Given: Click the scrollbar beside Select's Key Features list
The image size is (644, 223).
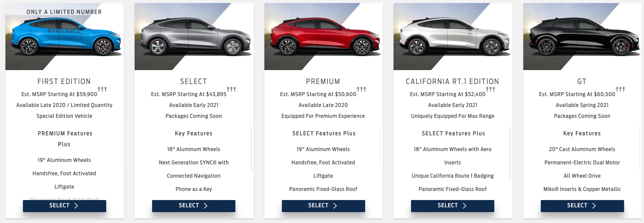Looking at the screenshot, I should click(x=251, y=149).
